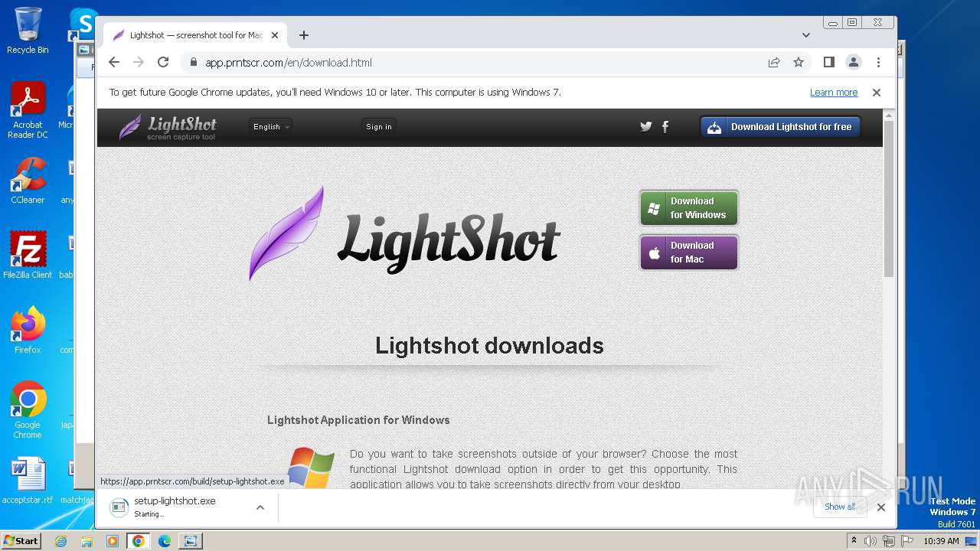Image resolution: width=980 pixels, height=551 pixels.
Task: Open the Chrome three-dot menu
Action: [x=878, y=62]
